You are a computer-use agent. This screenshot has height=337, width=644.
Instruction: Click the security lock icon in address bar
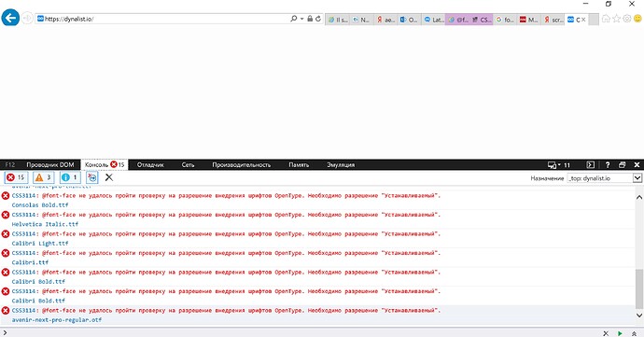(x=310, y=19)
